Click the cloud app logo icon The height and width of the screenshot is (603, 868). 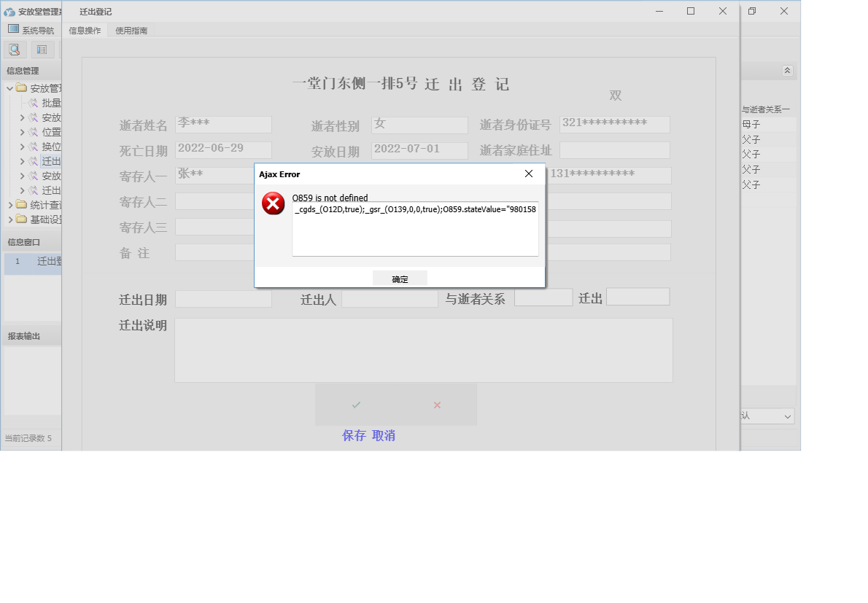click(x=8, y=12)
